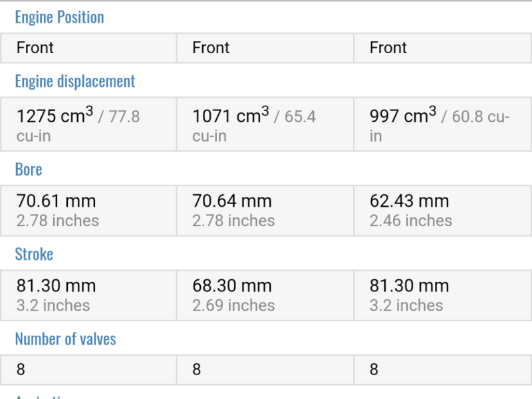Click the 997 cm³ displacement cell
The image size is (532, 399).
[x=442, y=124]
